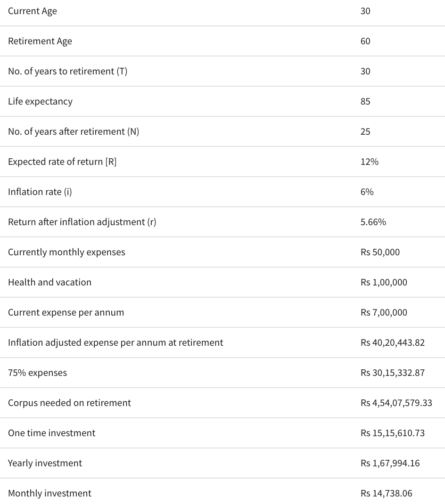Image resolution: width=445 pixels, height=504 pixels.
Task: Select the Rs 40,20,443.82 amount
Action: [x=392, y=343]
